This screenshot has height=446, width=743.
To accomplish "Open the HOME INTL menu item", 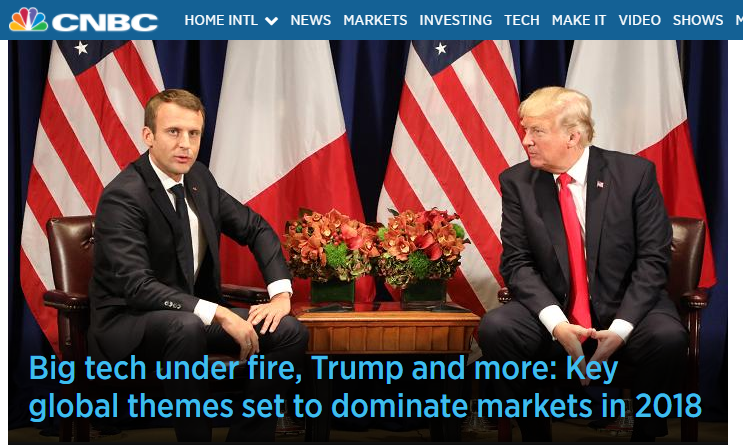I will point(221,20).
